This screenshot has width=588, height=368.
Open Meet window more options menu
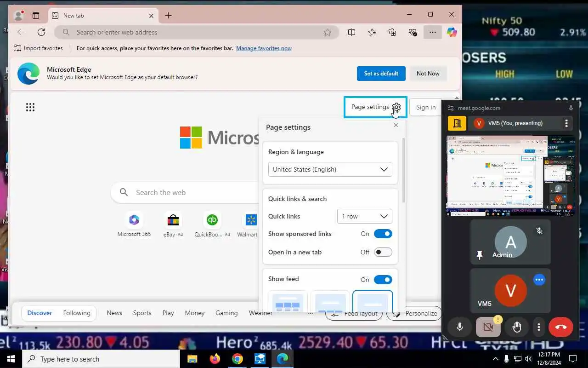(x=566, y=123)
